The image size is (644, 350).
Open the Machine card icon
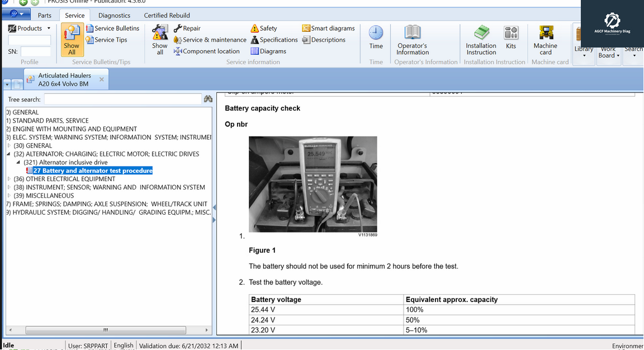click(545, 33)
